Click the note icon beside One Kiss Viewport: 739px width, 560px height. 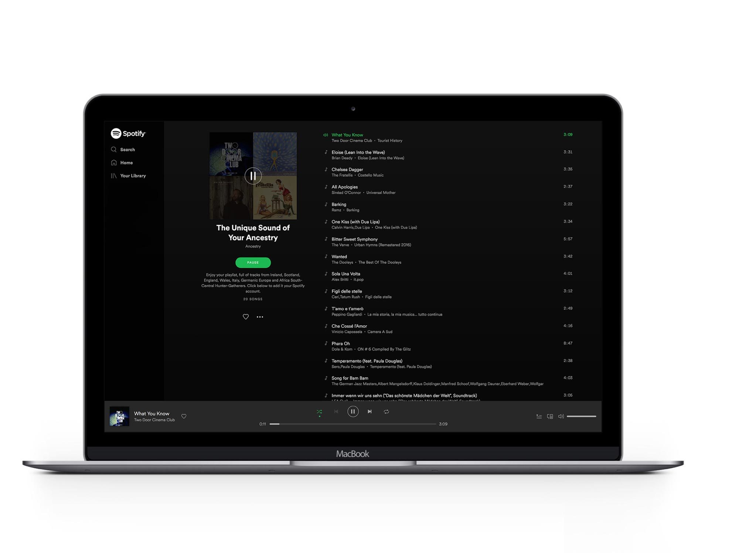point(326,221)
